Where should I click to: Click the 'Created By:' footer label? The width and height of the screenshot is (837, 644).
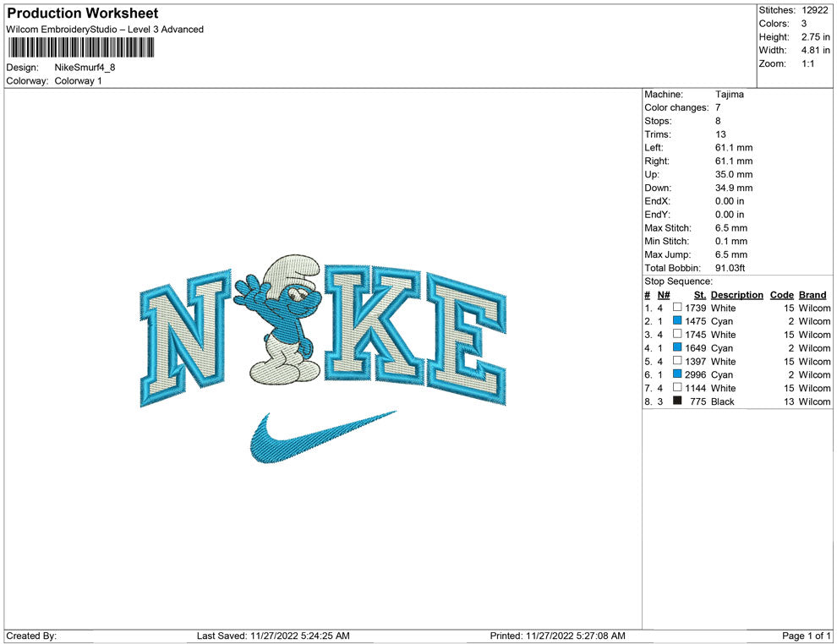coord(31,636)
